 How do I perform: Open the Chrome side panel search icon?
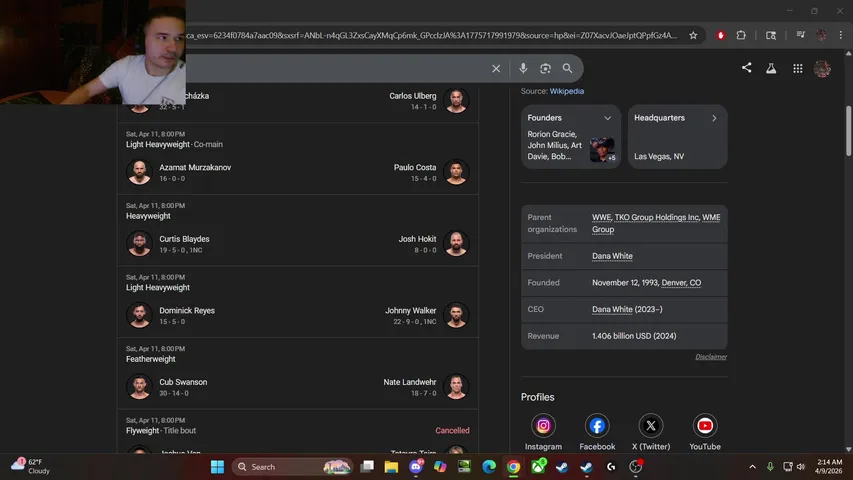771,35
